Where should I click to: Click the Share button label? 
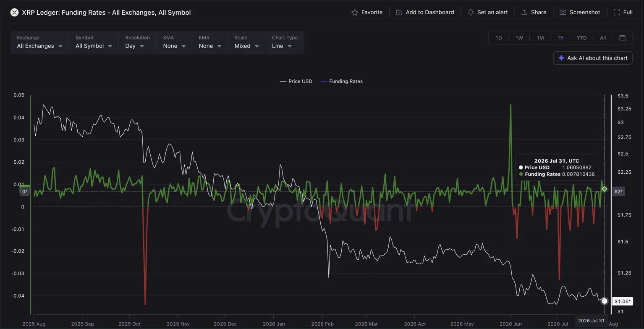tap(539, 13)
